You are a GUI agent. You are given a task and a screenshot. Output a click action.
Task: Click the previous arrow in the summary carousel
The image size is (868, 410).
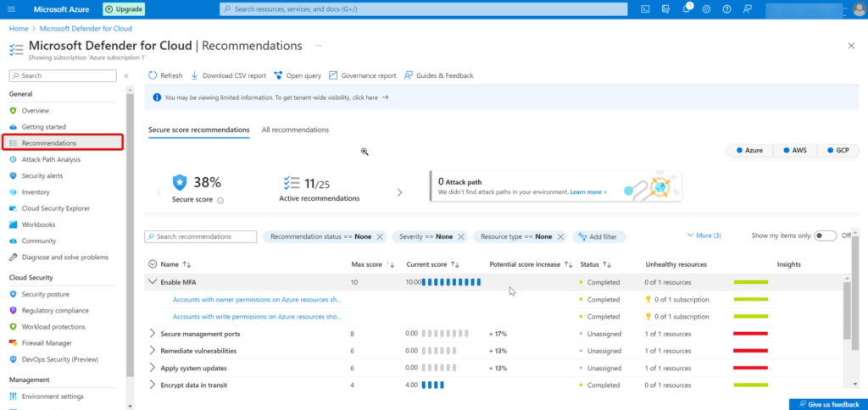[159, 192]
